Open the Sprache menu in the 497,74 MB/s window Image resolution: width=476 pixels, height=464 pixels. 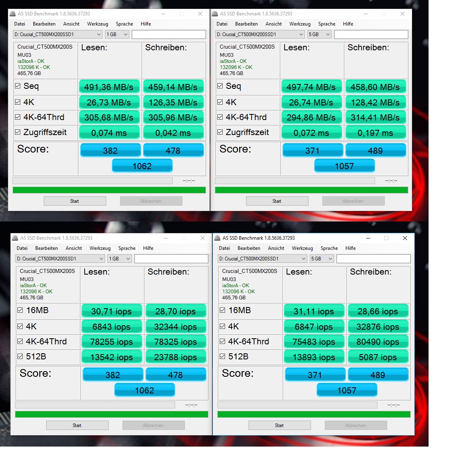coord(326,24)
